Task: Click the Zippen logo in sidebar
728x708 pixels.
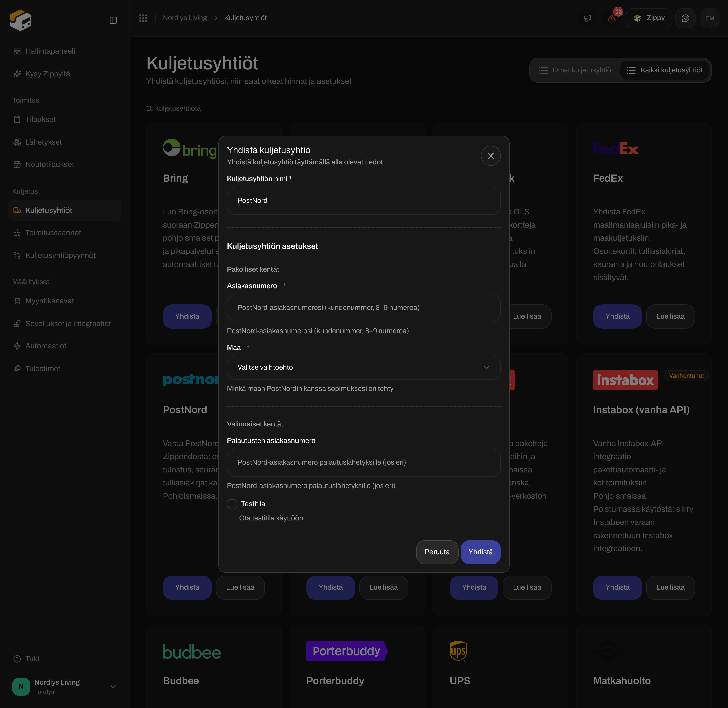Action: pos(20,20)
